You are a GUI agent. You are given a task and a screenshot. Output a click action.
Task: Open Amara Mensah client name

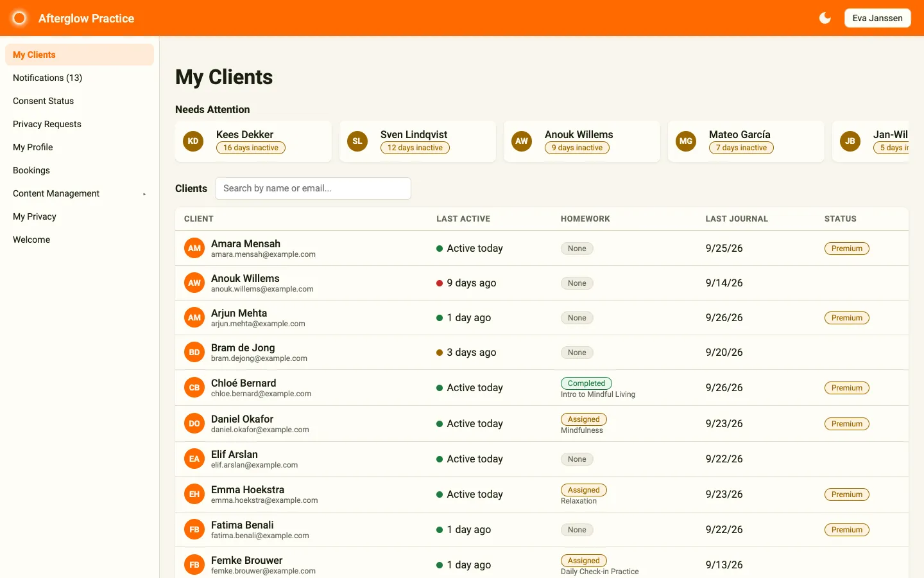(246, 243)
